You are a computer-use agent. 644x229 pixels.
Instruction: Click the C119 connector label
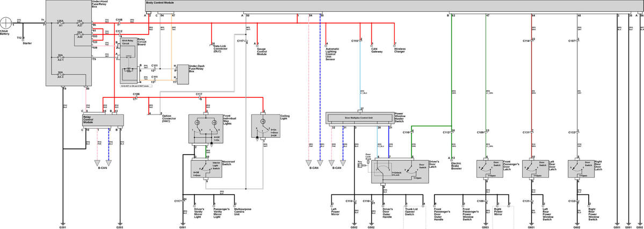354,41
